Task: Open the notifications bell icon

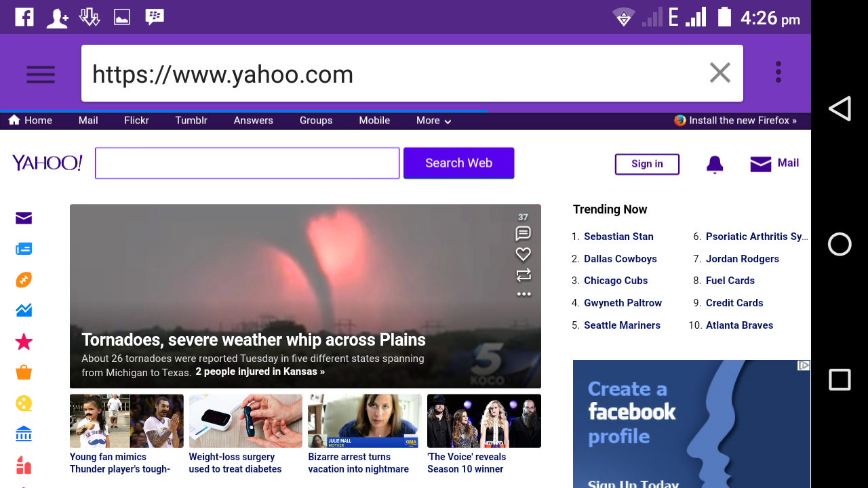Action: [x=715, y=165]
